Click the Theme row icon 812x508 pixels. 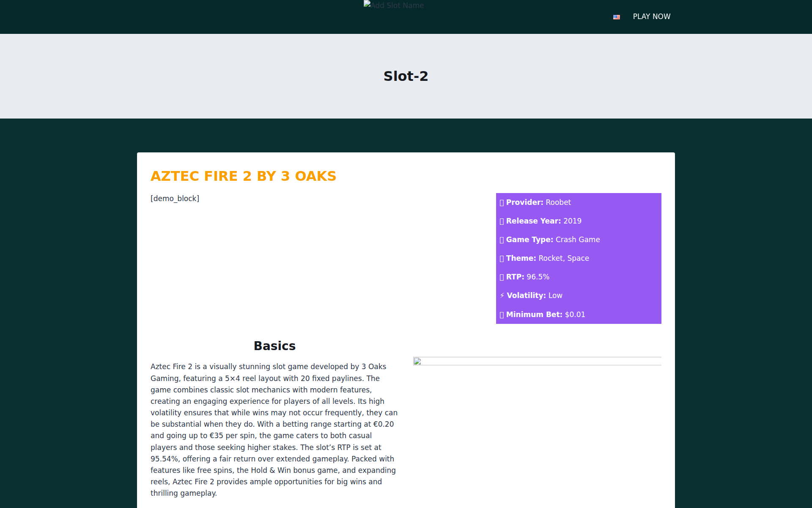(x=502, y=259)
